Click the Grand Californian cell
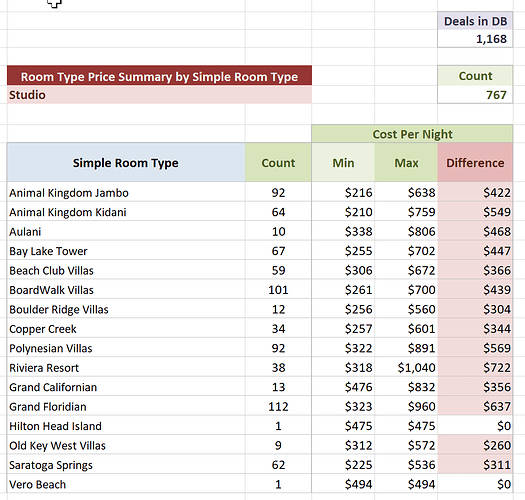The image size is (525, 500). (126, 387)
